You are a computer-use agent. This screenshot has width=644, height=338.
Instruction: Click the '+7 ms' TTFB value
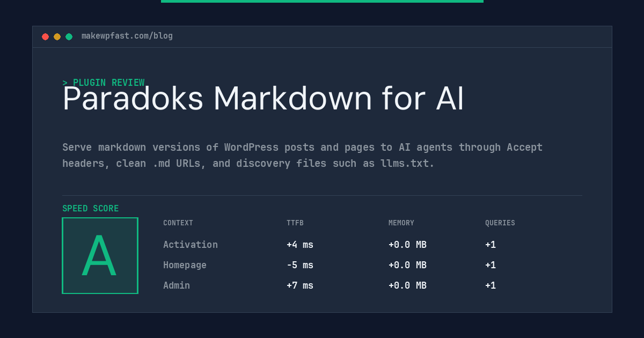pyautogui.click(x=300, y=285)
